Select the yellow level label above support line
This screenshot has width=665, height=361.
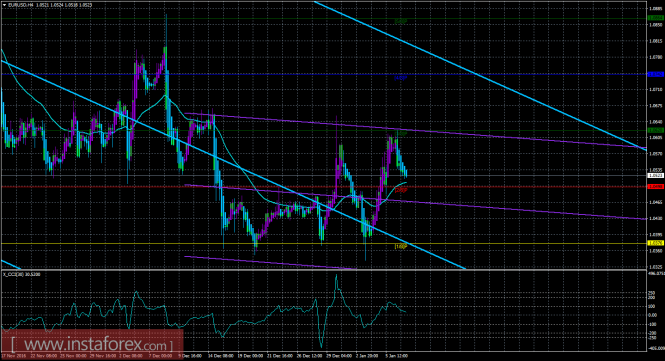point(400,246)
